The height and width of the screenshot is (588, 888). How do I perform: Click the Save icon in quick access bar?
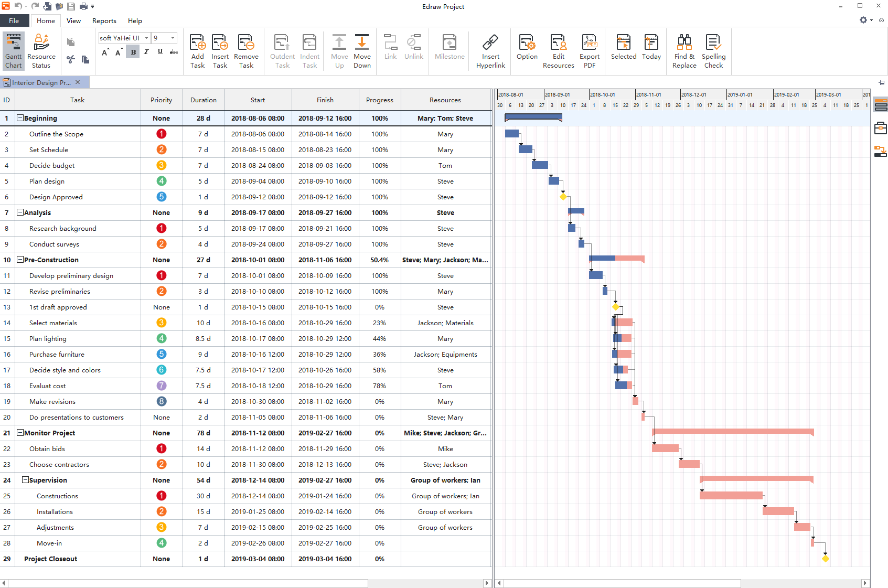pos(71,6)
